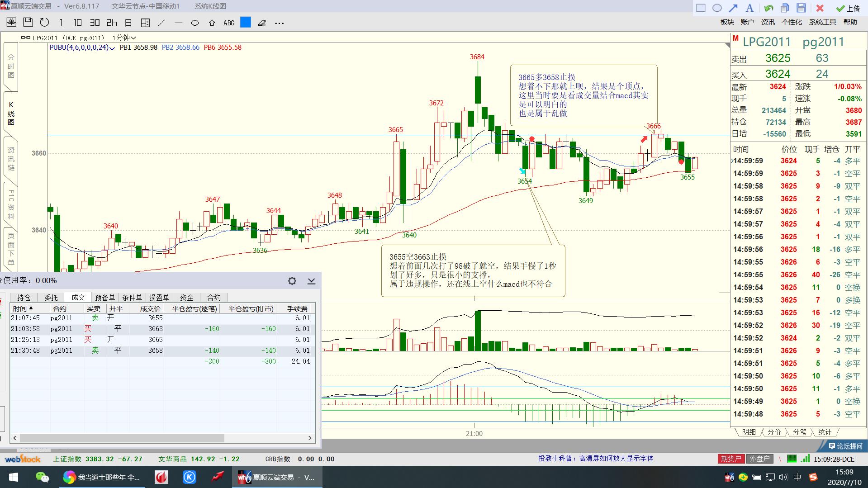868x488 pixels.
Task: Expand the PUBU indicator parameters dropdown
Action: (x=112, y=48)
